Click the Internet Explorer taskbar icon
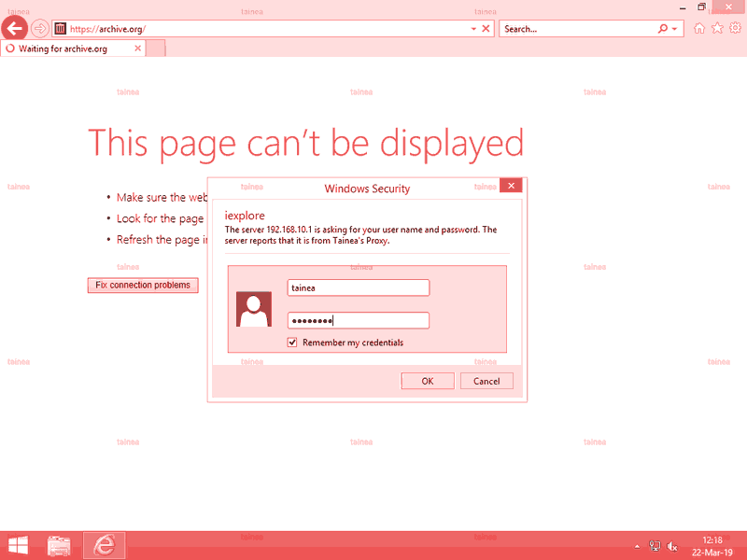The width and height of the screenshot is (747, 560). (105, 546)
